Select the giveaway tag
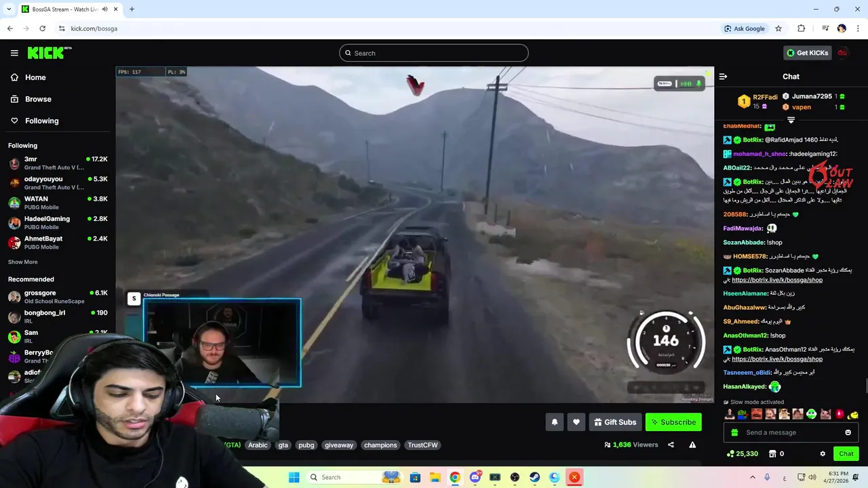Viewport: 868px width, 488px height. 339,445
